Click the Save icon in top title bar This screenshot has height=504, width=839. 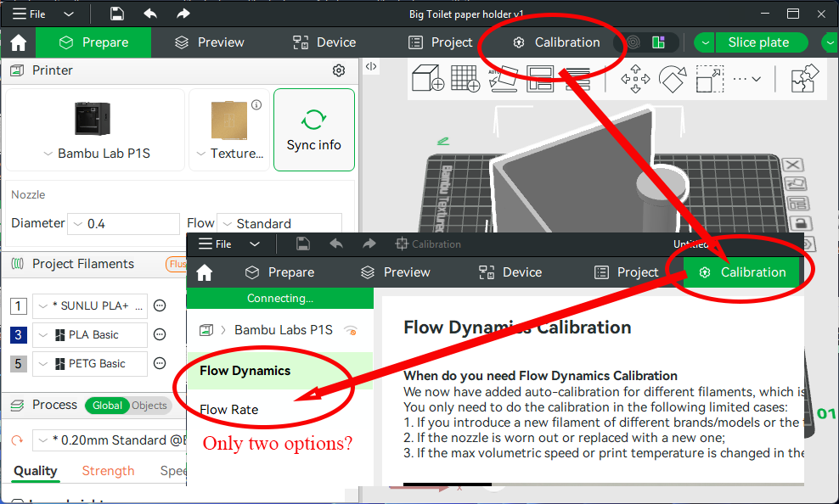(x=117, y=14)
